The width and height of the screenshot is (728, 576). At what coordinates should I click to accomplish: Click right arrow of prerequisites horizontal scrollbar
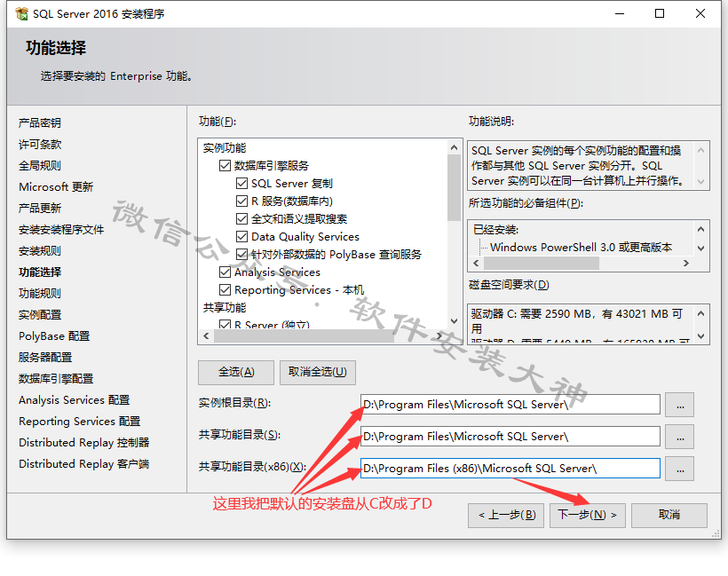686,264
